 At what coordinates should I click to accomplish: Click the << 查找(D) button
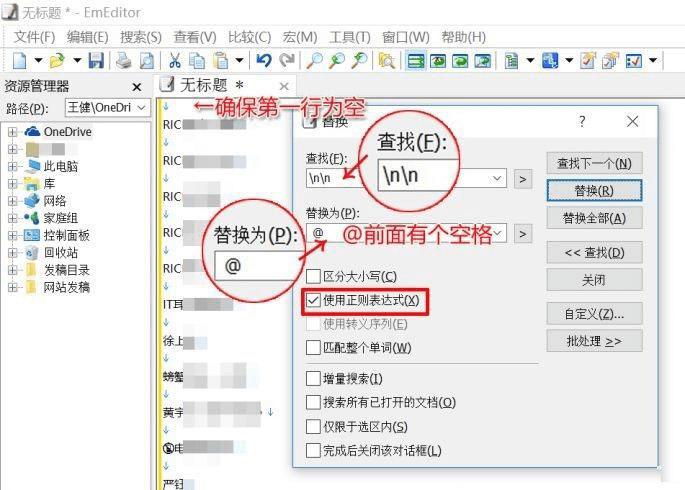pos(594,252)
